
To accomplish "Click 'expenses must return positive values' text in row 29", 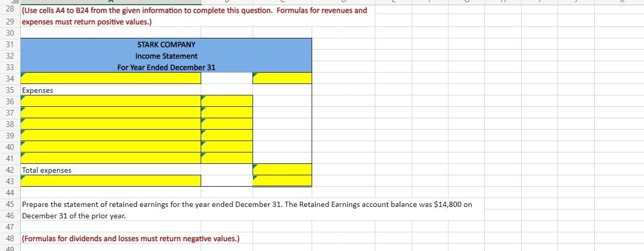I will [x=87, y=22].
